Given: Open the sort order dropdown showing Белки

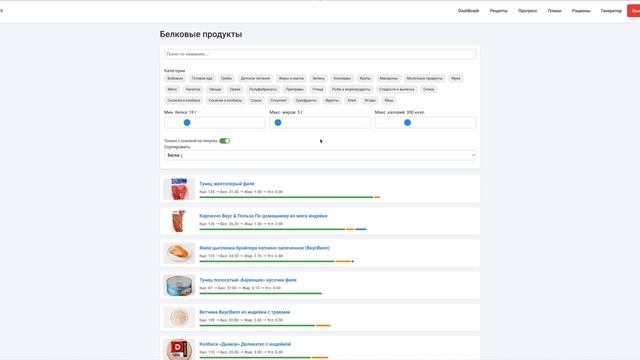Looking at the screenshot, I should (x=320, y=155).
